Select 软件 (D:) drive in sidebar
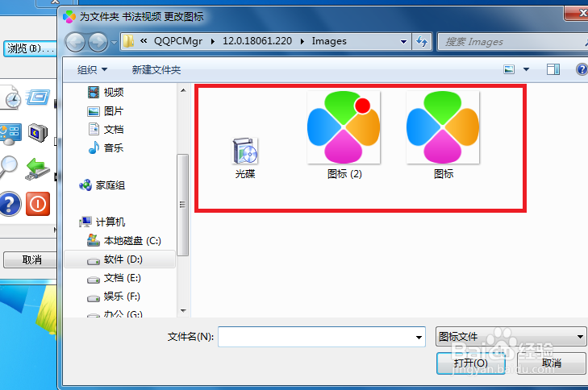 click(x=119, y=259)
